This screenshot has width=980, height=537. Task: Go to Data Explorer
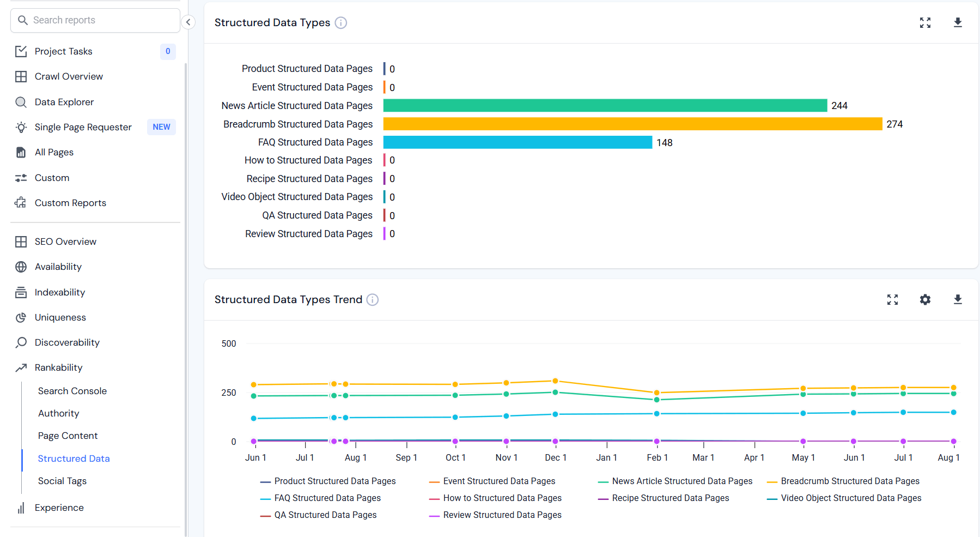tap(64, 102)
